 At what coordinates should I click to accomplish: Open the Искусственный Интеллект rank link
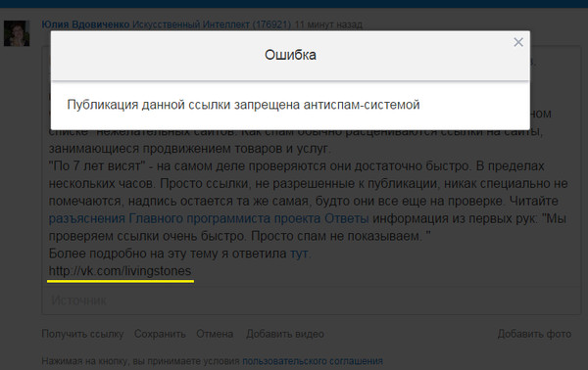point(212,24)
